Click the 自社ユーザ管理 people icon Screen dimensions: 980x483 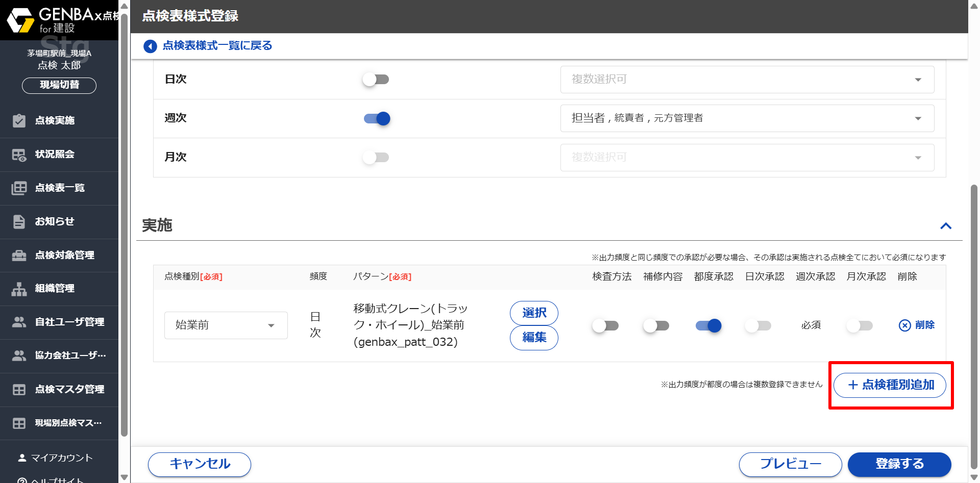tap(19, 322)
